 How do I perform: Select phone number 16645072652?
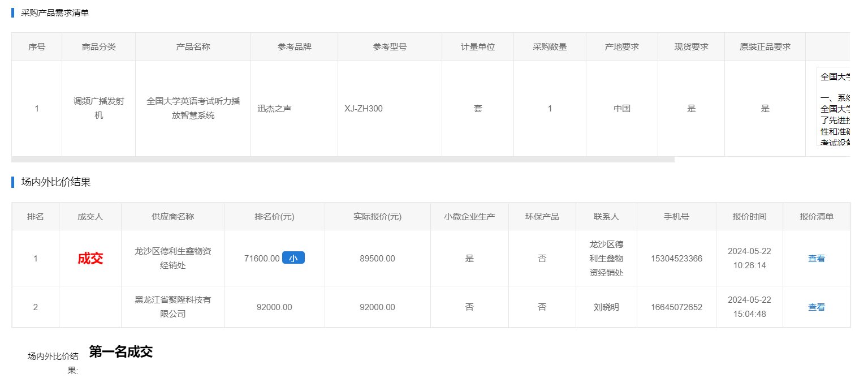[x=676, y=307]
